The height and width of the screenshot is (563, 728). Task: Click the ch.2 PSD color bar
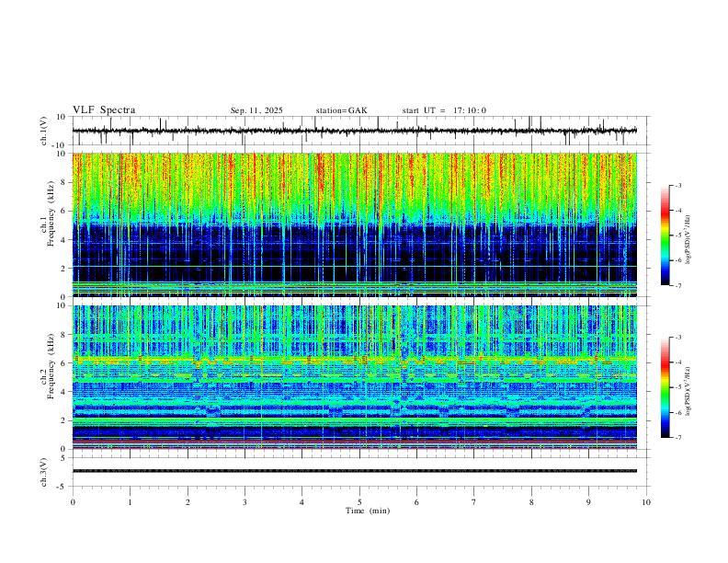click(665, 387)
